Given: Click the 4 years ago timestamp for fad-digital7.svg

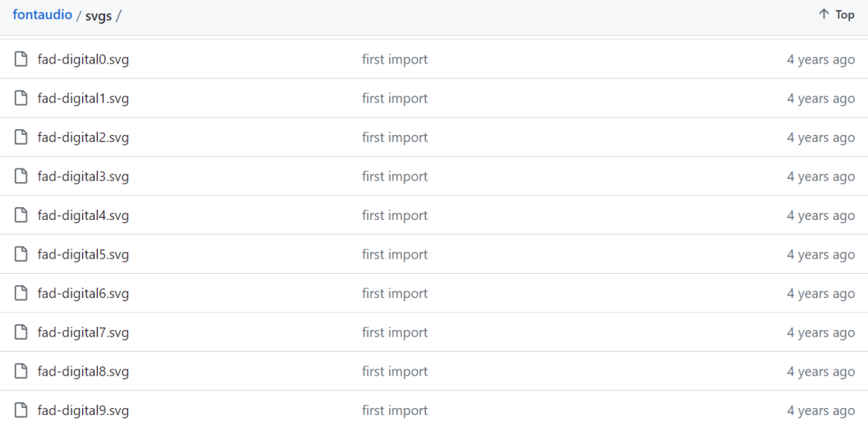Looking at the screenshot, I should click(821, 332).
